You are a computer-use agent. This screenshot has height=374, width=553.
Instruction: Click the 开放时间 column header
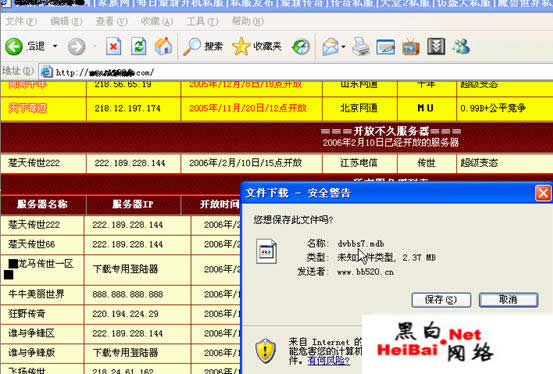(x=219, y=204)
